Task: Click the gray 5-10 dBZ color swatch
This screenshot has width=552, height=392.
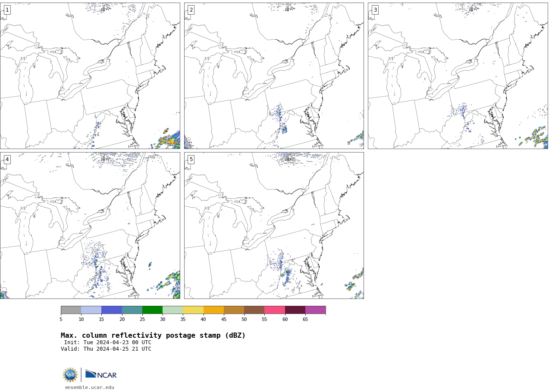Action: coord(71,310)
